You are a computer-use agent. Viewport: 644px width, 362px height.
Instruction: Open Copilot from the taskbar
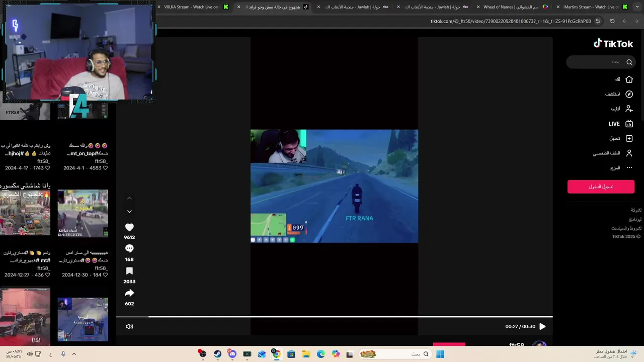[x=336, y=354]
